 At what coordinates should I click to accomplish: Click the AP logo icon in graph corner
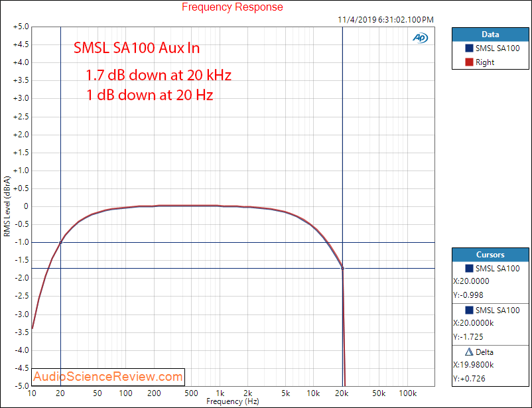421,38
